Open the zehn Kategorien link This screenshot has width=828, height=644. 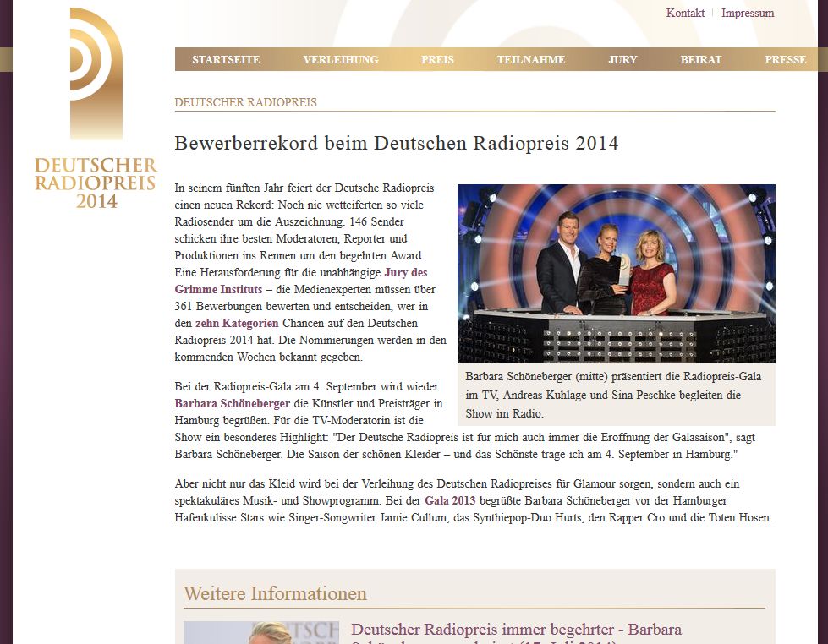point(237,324)
